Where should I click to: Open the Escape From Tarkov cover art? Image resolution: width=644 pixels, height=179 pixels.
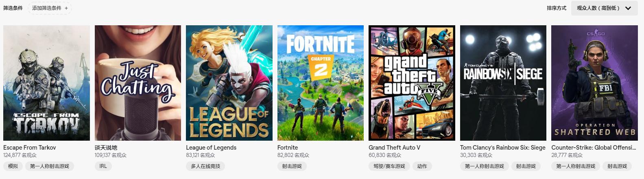[46, 83]
